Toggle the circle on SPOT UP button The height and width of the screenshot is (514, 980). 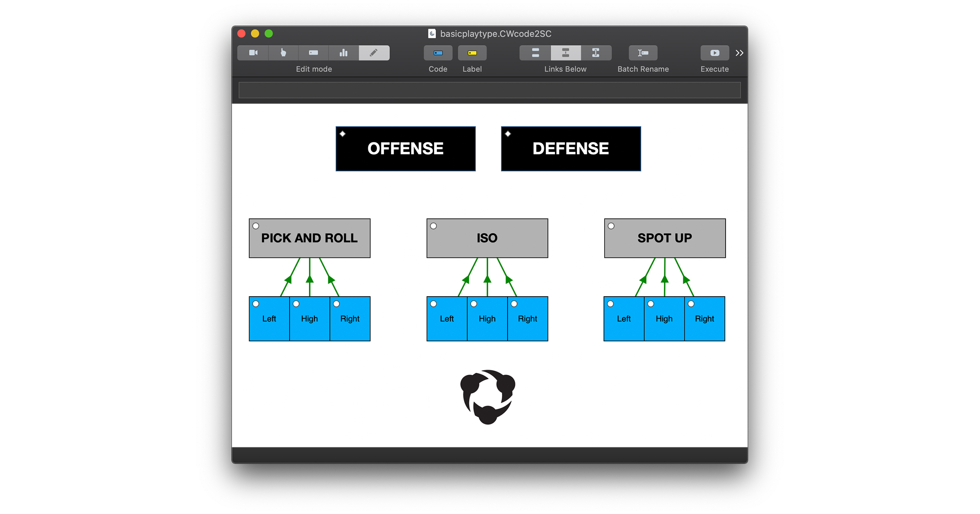(611, 226)
